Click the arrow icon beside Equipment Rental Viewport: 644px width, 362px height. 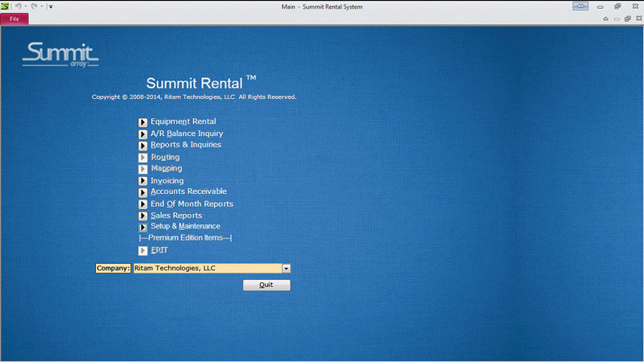tap(142, 122)
